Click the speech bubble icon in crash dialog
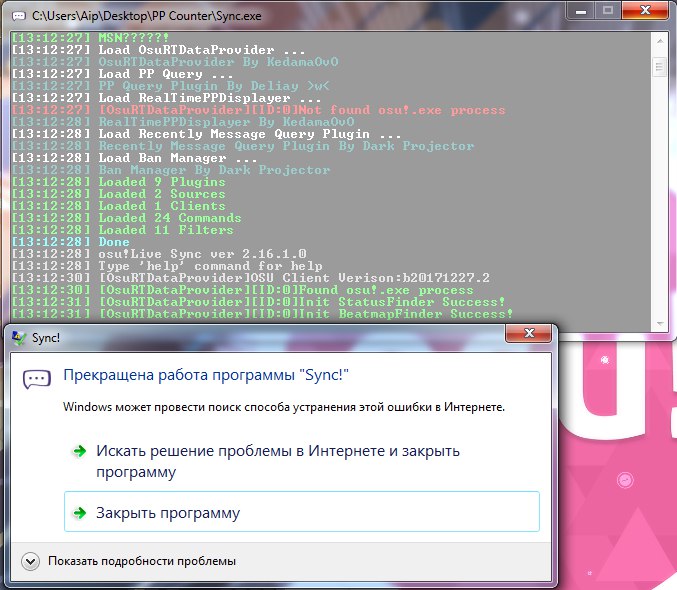 [37, 379]
